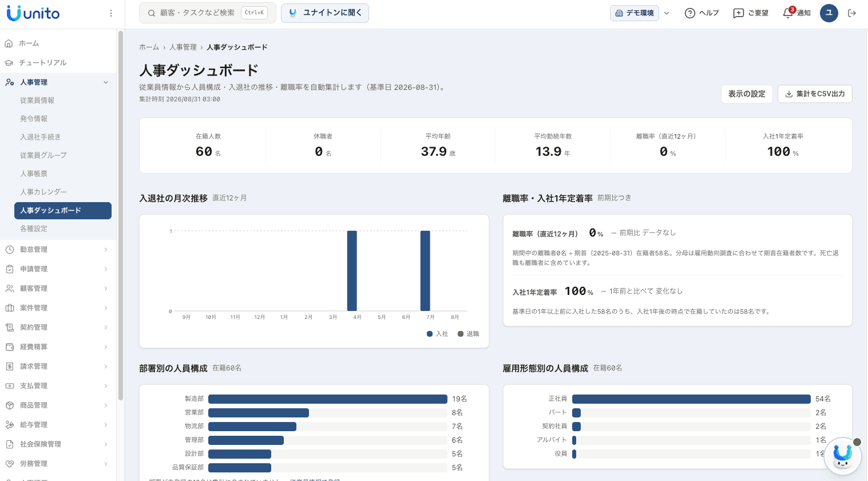Expand the 顧客管理 section chevron
The height and width of the screenshot is (481, 868).
(106, 289)
